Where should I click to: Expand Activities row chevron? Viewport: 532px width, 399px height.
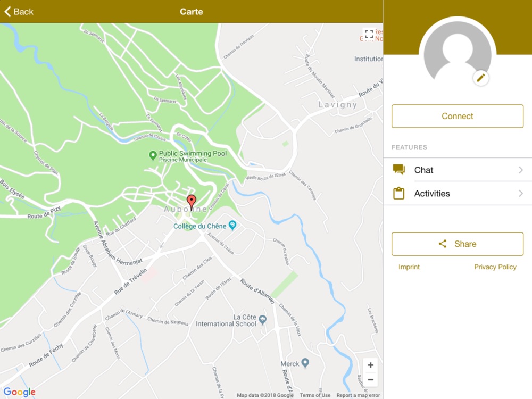[521, 194]
